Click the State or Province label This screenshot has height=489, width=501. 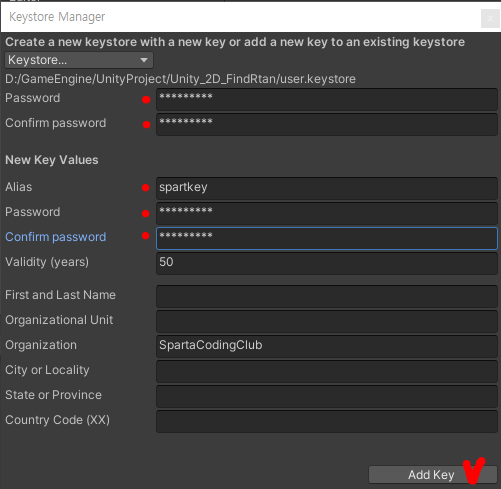(53, 395)
